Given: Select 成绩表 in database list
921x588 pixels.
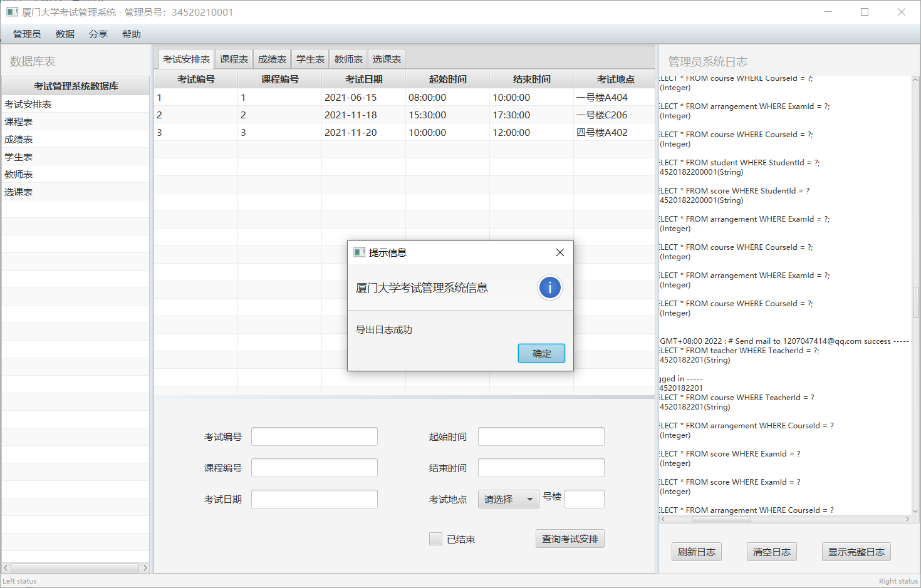Looking at the screenshot, I should point(75,139).
